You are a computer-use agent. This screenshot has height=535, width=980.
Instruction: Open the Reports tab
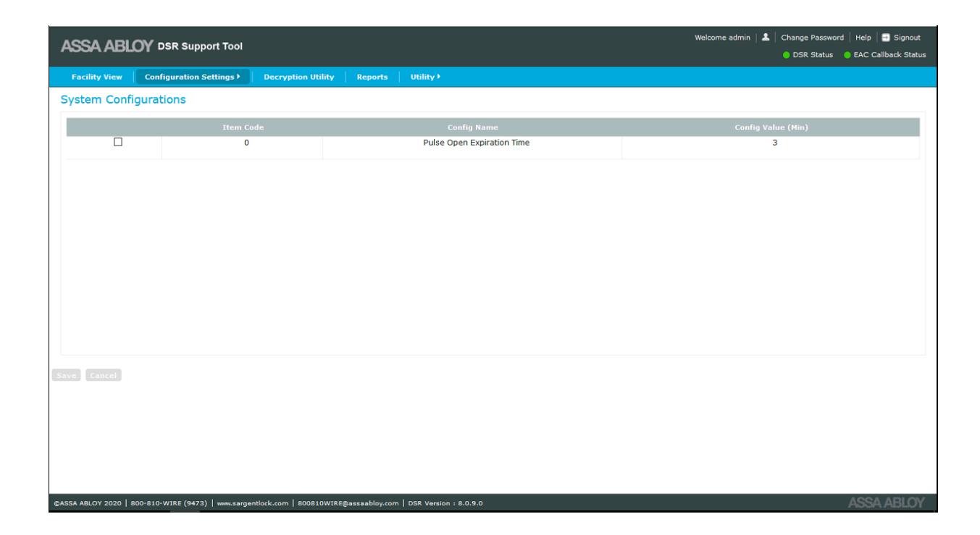coord(372,77)
